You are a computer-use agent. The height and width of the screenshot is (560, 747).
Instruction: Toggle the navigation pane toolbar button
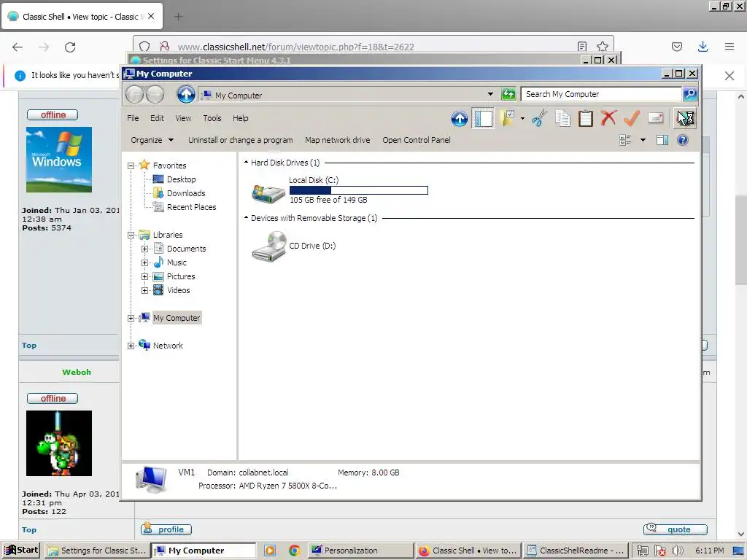(x=483, y=118)
